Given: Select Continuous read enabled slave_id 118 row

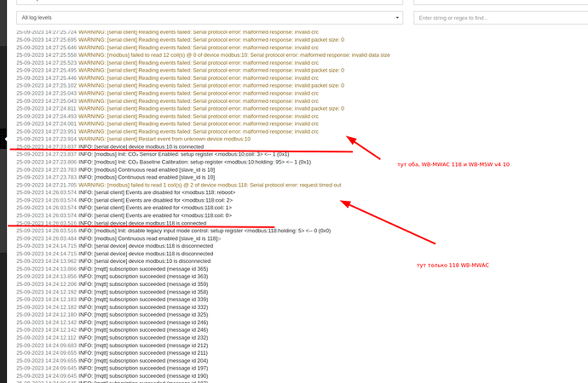Looking at the screenshot, I should coord(118,238).
